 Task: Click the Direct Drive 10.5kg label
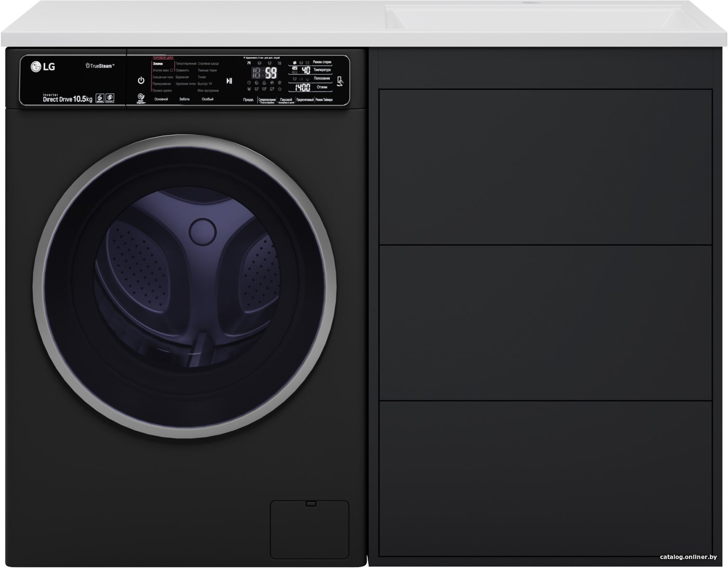click(68, 99)
